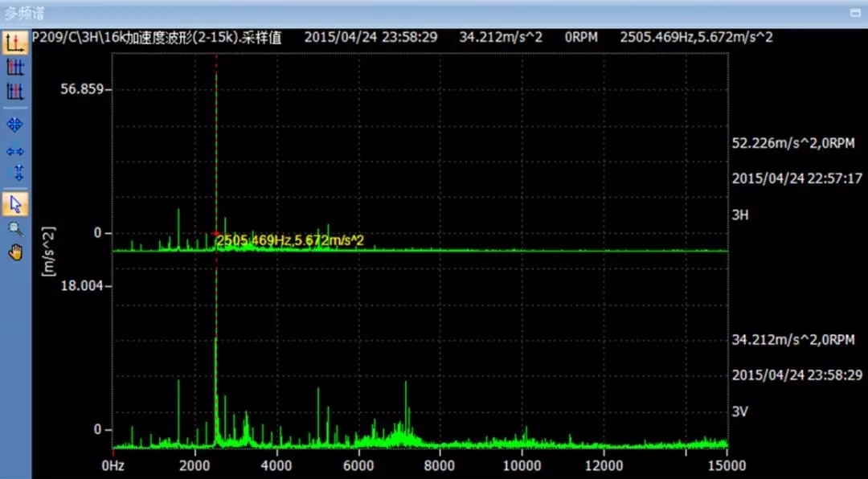
Task: Select the single cursor tool icon
Action: [15, 43]
